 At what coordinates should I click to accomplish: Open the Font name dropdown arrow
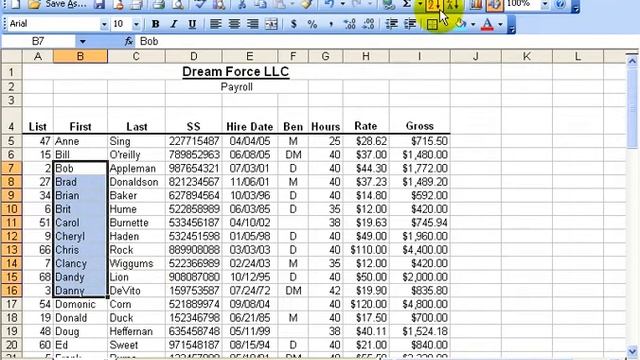point(104,24)
